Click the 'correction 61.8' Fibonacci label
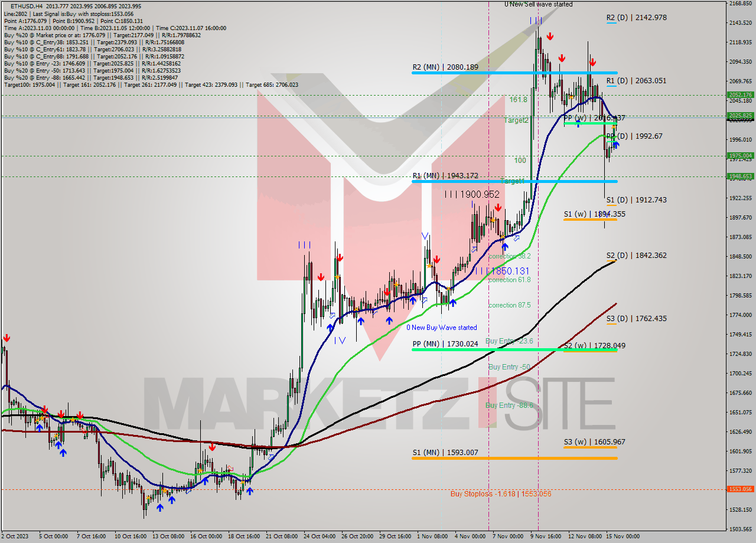Viewport: 756px width, 543px height. pyautogui.click(x=510, y=280)
